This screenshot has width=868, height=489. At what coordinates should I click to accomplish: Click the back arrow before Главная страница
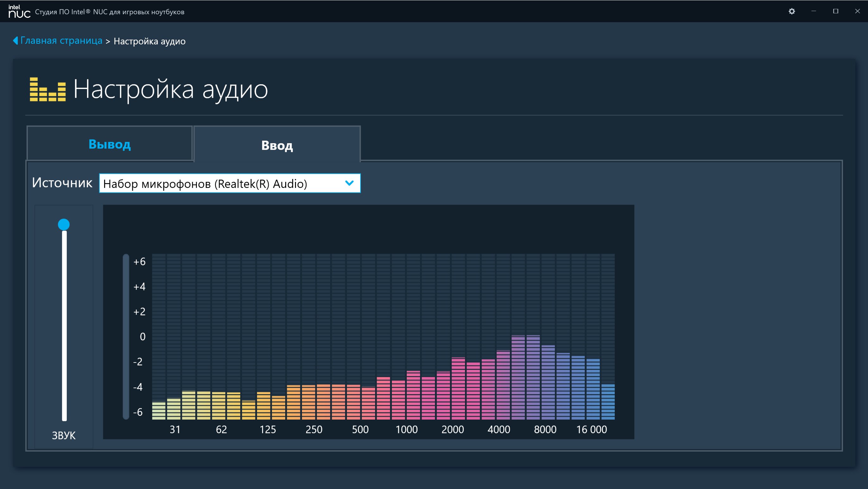pyautogui.click(x=15, y=41)
